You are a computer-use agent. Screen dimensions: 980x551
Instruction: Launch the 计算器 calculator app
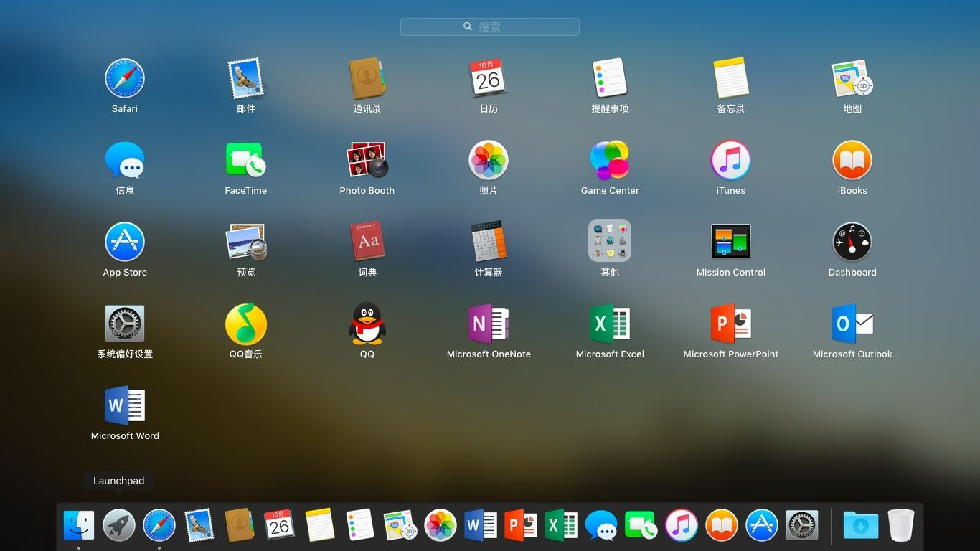tap(489, 242)
